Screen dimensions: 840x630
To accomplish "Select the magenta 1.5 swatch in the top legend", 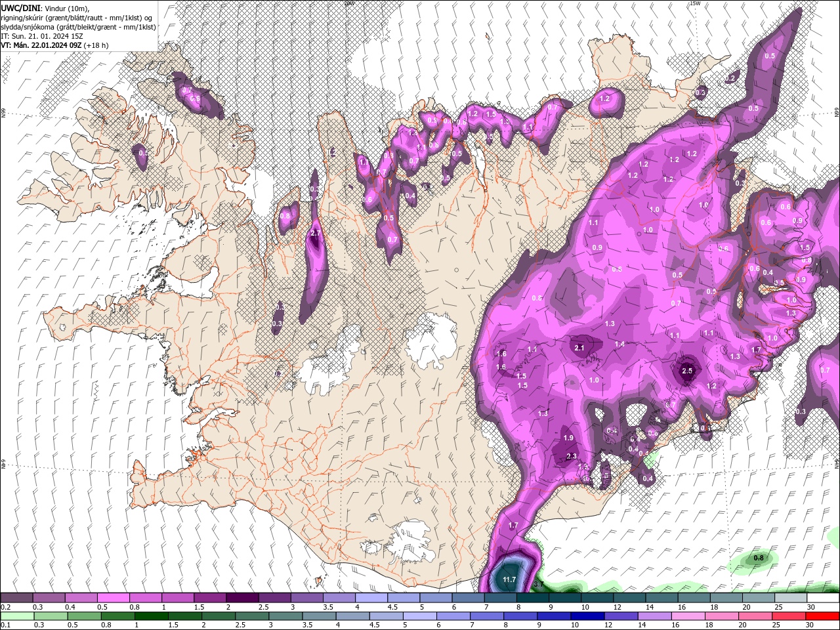I will [210, 598].
